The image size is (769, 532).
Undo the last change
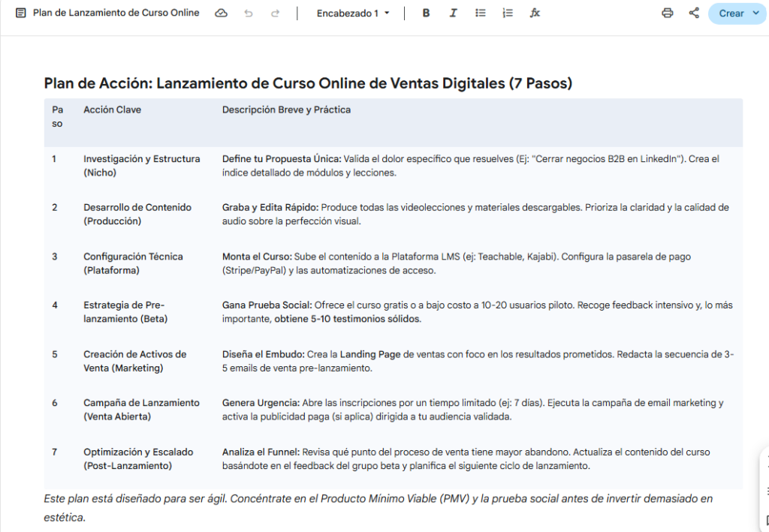[249, 13]
